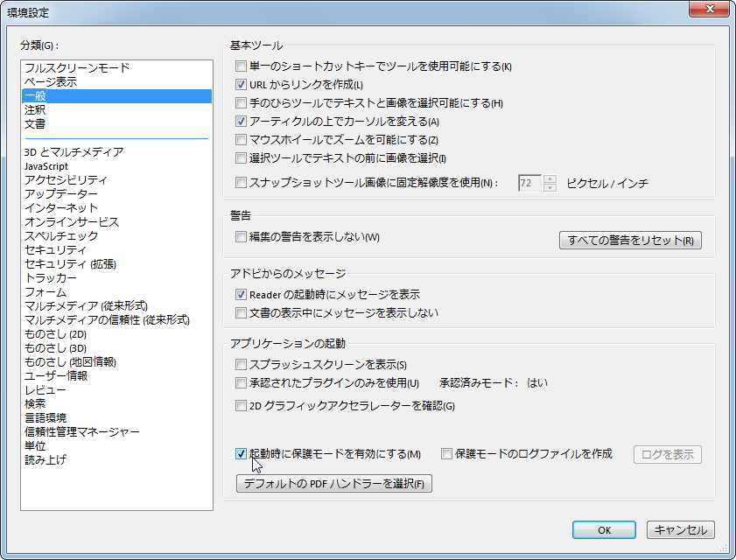Image resolution: width=736 pixels, height=560 pixels.
Task: Click デフォルトの PDF ハンドラーを選択
Action: coord(333,483)
